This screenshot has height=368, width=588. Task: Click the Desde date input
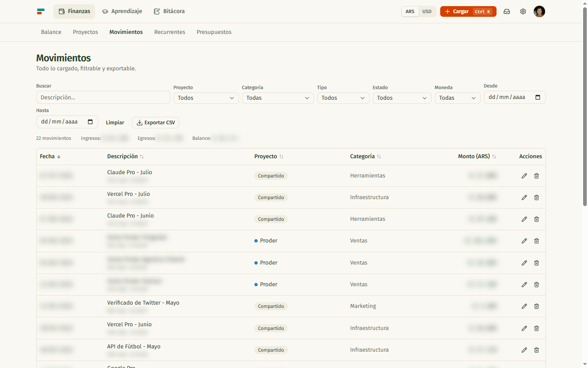(514, 97)
